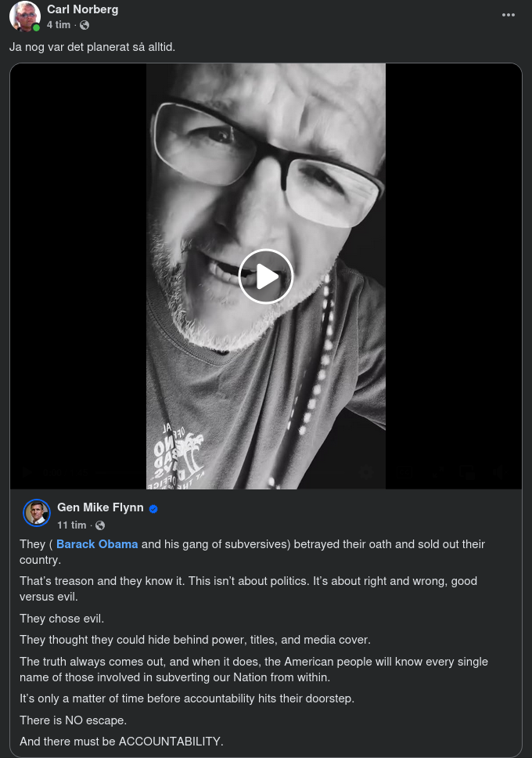Image resolution: width=532 pixels, height=758 pixels.
Task: Play the video with the center play button
Action: coord(266,276)
